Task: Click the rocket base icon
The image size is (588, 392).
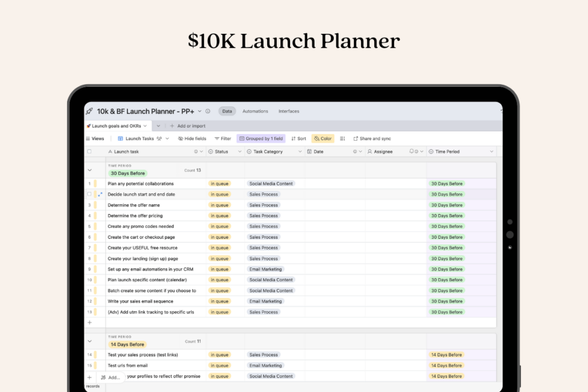Action: click(89, 111)
